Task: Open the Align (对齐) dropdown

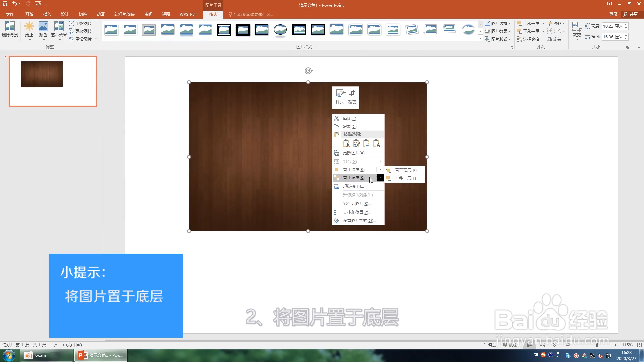Action: coord(556,23)
